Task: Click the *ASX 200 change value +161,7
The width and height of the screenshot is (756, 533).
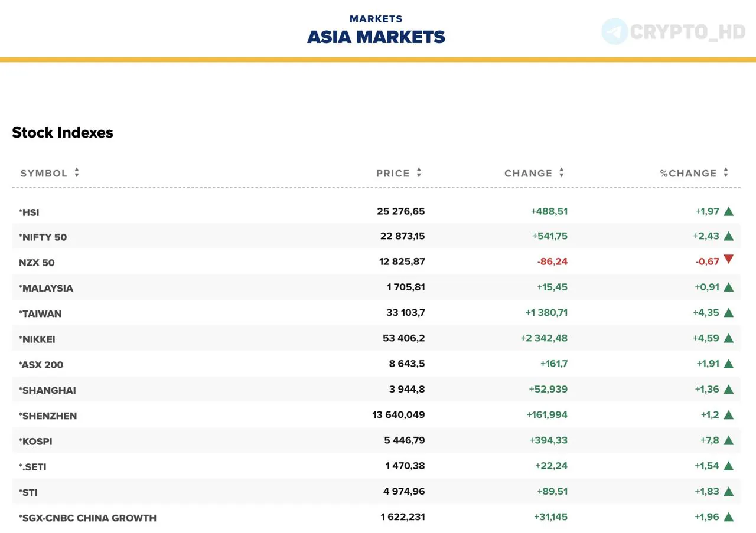Action: click(553, 364)
